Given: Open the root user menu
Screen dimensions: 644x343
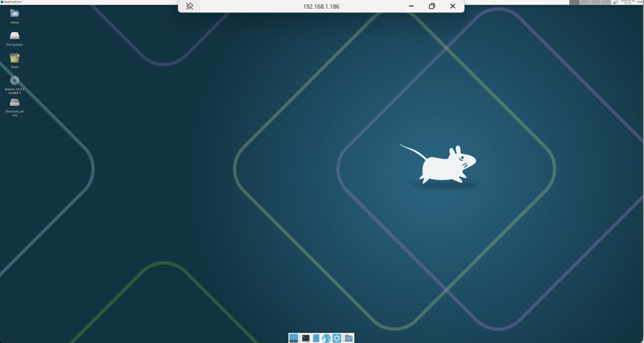Looking at the screenshot, I should point(640,2).
